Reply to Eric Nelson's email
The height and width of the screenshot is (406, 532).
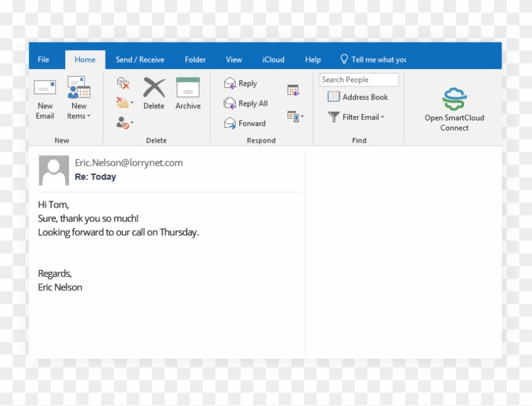click(241, 83)
